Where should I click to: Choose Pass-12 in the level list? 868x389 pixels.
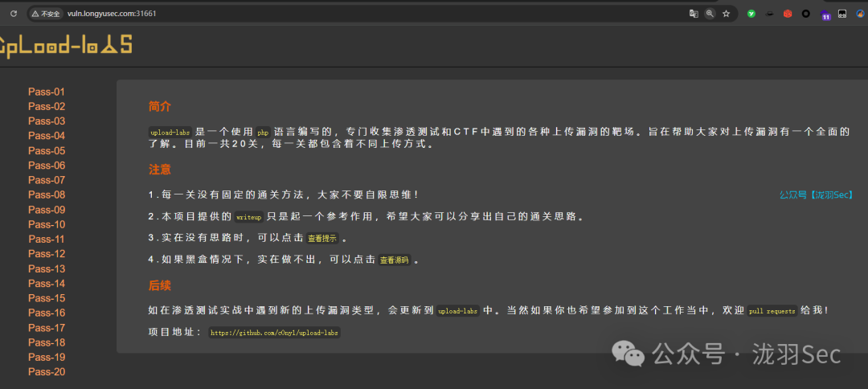pos(47,254)
